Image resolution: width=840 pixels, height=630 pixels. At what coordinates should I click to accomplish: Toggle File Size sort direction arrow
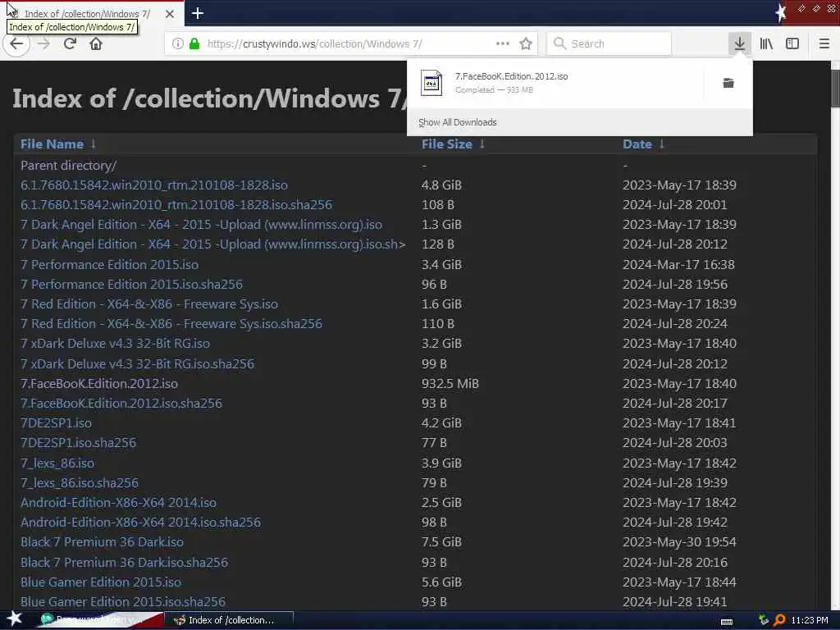tap(482, 144)
